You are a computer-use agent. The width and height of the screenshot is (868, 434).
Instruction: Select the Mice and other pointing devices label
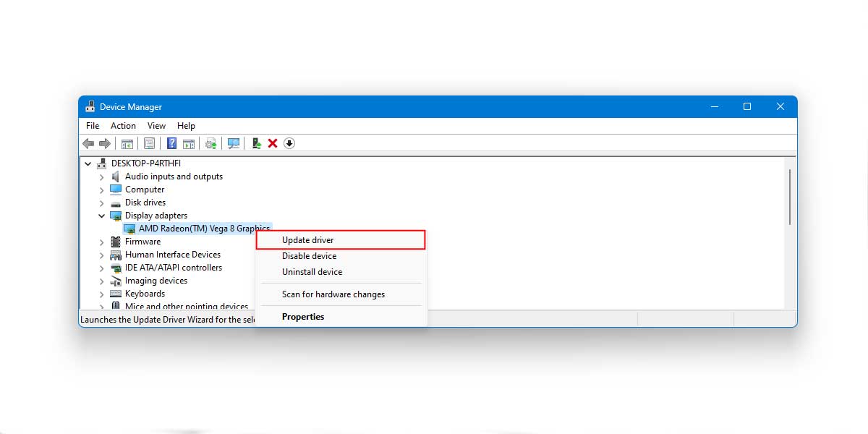(x=187, y=306)
